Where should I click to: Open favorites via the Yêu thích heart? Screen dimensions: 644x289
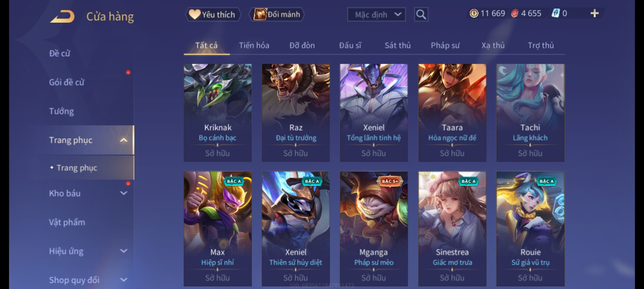pos(213,14)
